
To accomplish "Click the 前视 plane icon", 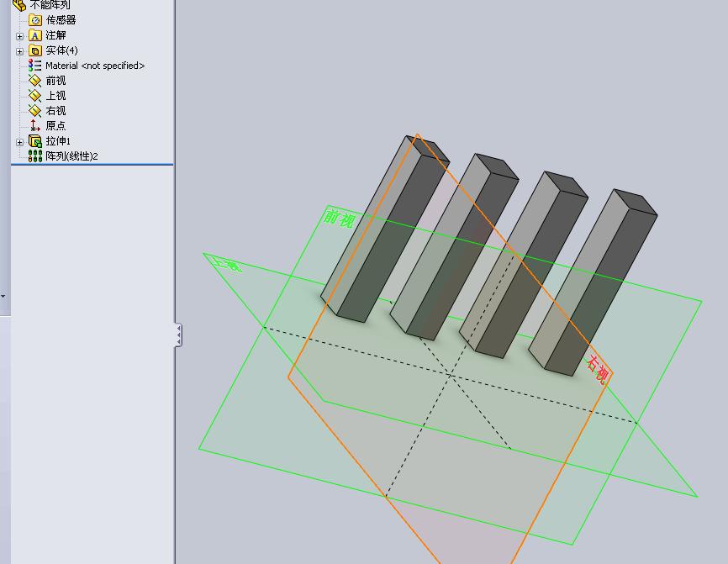I will [x=34, y=81].
